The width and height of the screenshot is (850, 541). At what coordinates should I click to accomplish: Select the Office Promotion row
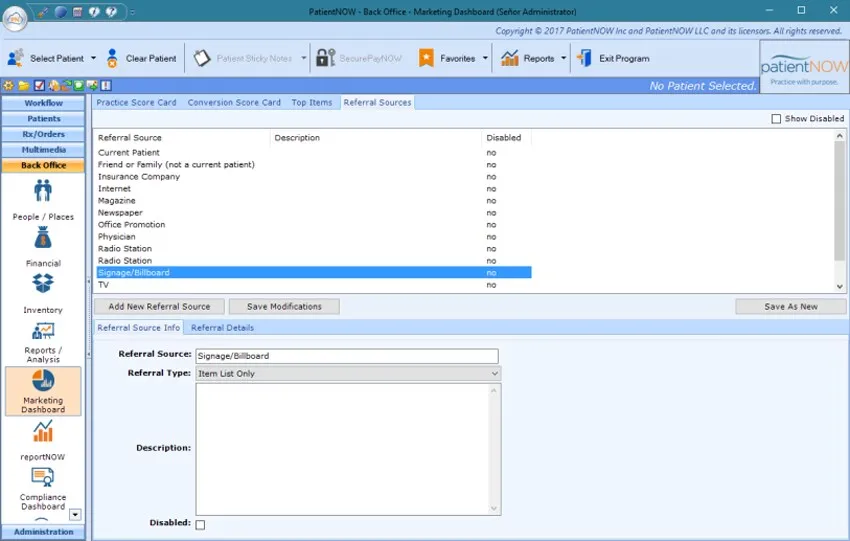tap(314, 224)
